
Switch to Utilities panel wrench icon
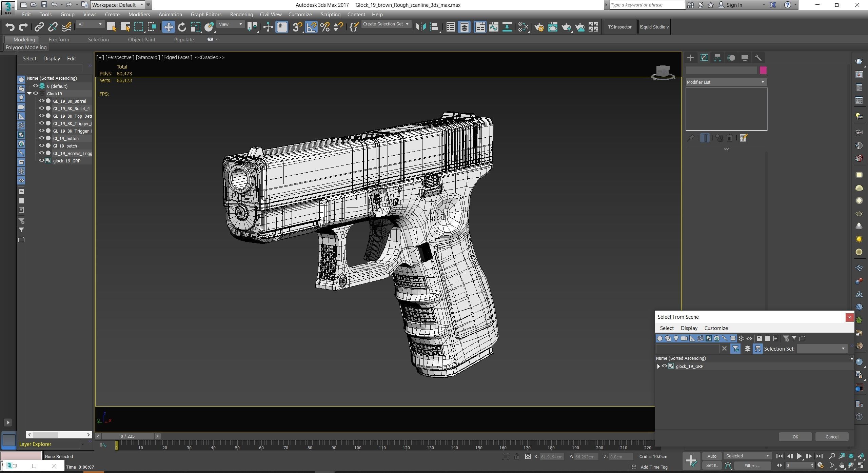pyautogui.click(x=758, y=58)
